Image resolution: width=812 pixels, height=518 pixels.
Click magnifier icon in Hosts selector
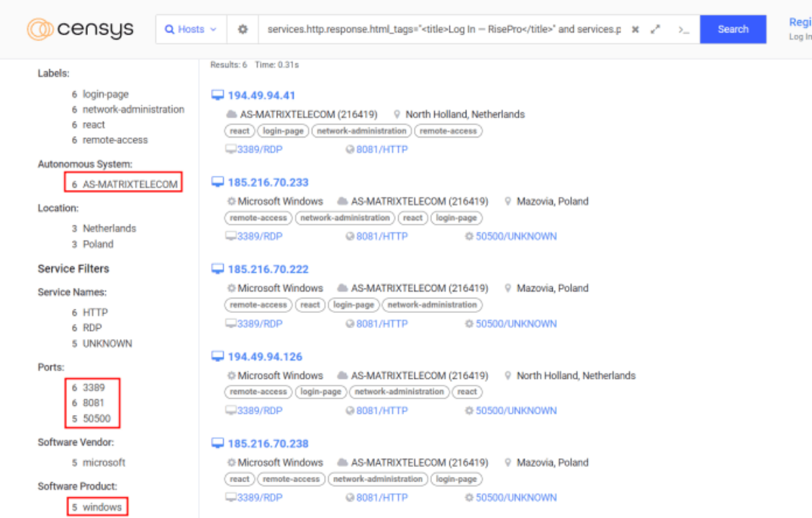point(169,29)
